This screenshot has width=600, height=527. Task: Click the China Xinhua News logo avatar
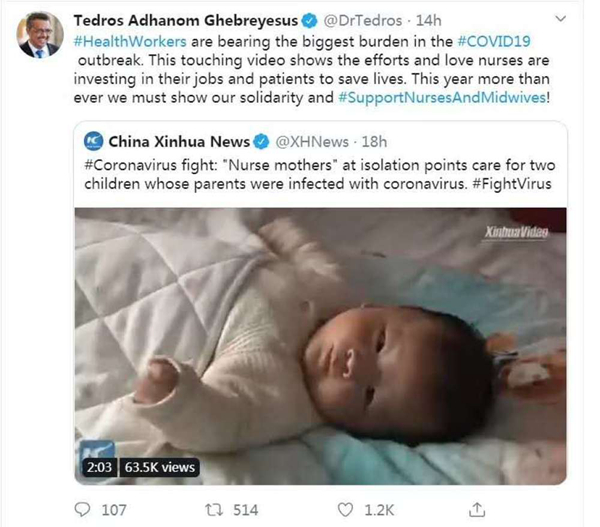(x=93, y=140)
